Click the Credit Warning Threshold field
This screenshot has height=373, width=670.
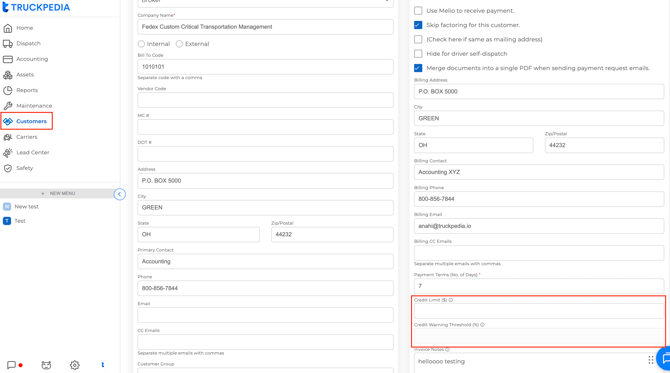pyautogui.click(x=539, y=336)
